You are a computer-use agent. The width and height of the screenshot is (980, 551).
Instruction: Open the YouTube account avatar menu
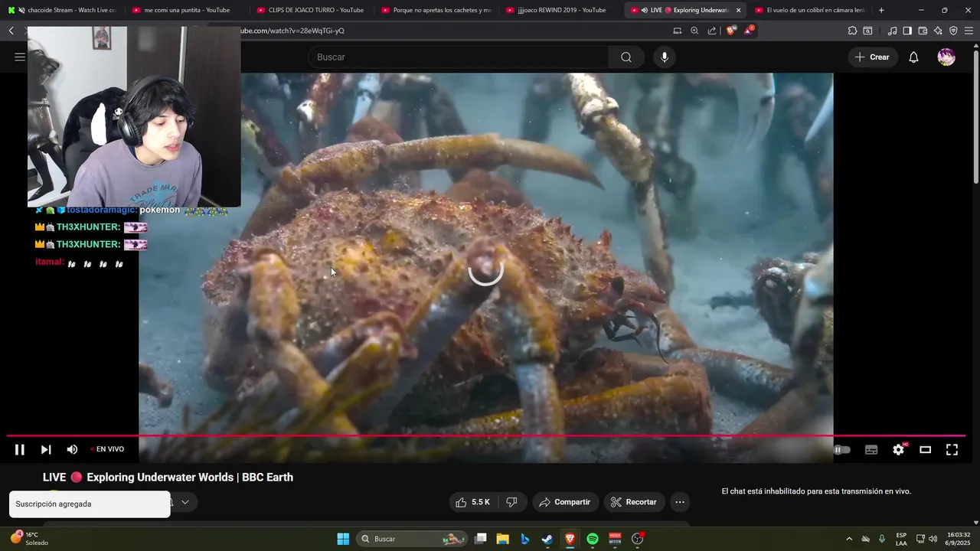946,57
